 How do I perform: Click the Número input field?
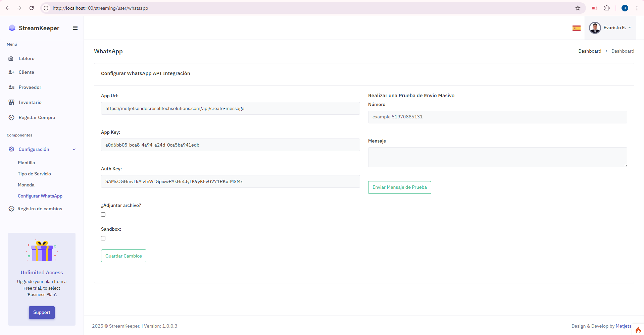[x=497, y=117]
